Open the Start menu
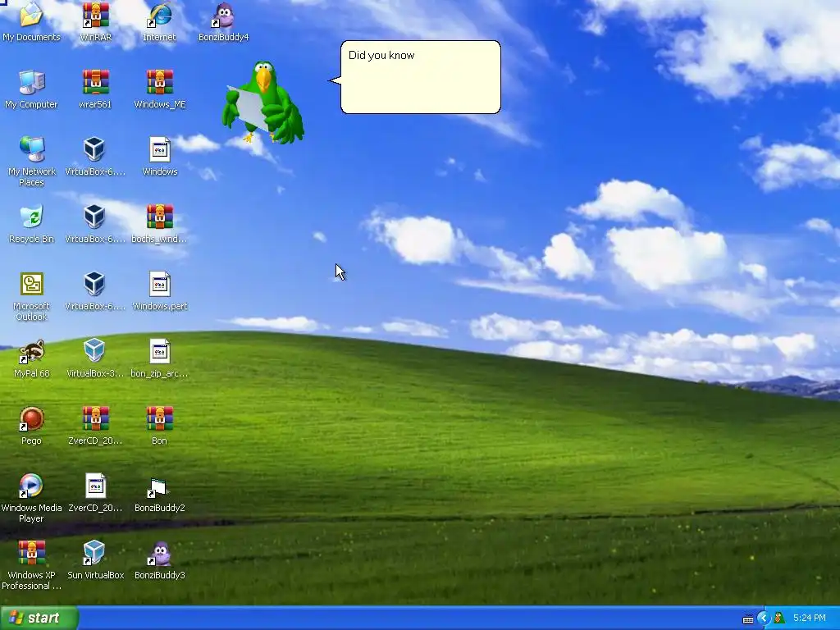The height and width of the screenshot is (630, 840). pos(39,618)
